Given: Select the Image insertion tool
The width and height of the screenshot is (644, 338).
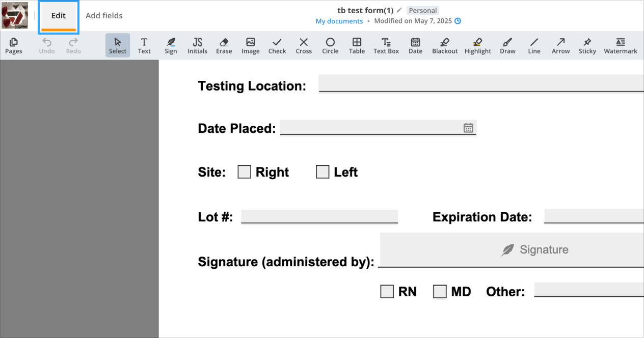Looking at the screenshot, I should pos(250,45).
